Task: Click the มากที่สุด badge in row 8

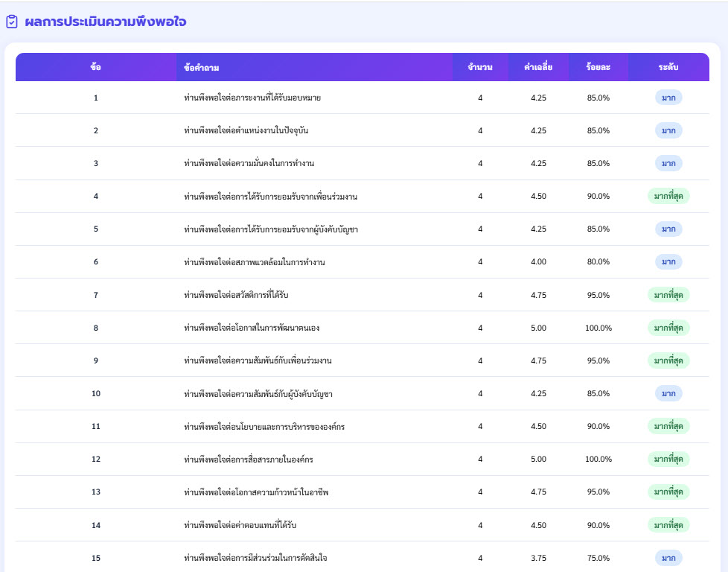Action: click(668, 328)
